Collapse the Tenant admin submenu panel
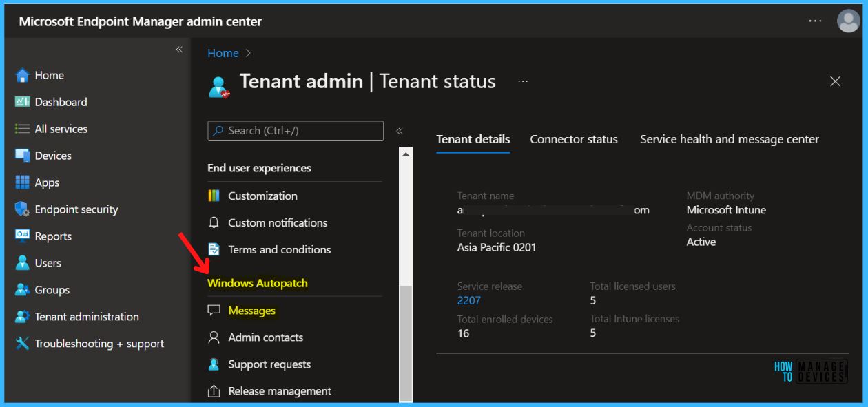This screenshot has height=407, width=868. click(x=400, y=131)
